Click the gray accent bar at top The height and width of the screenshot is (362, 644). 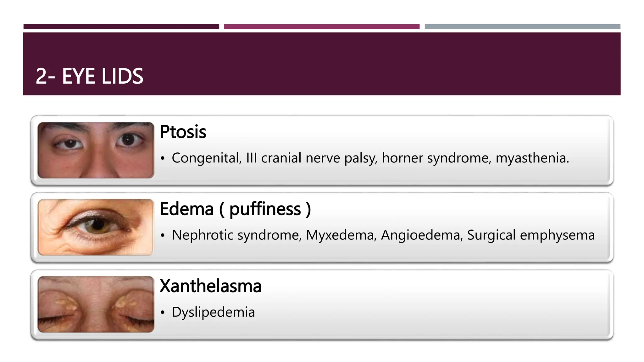(x=522, y=27)
